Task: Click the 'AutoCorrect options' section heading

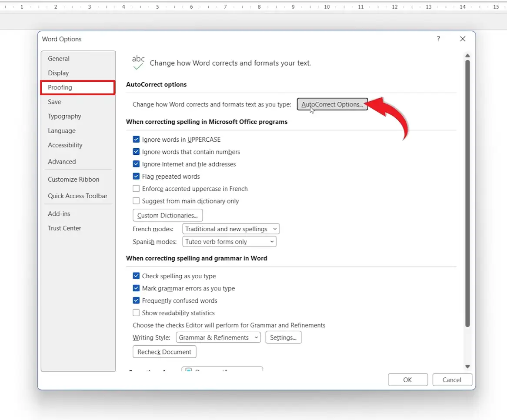Action: (156, 84)
